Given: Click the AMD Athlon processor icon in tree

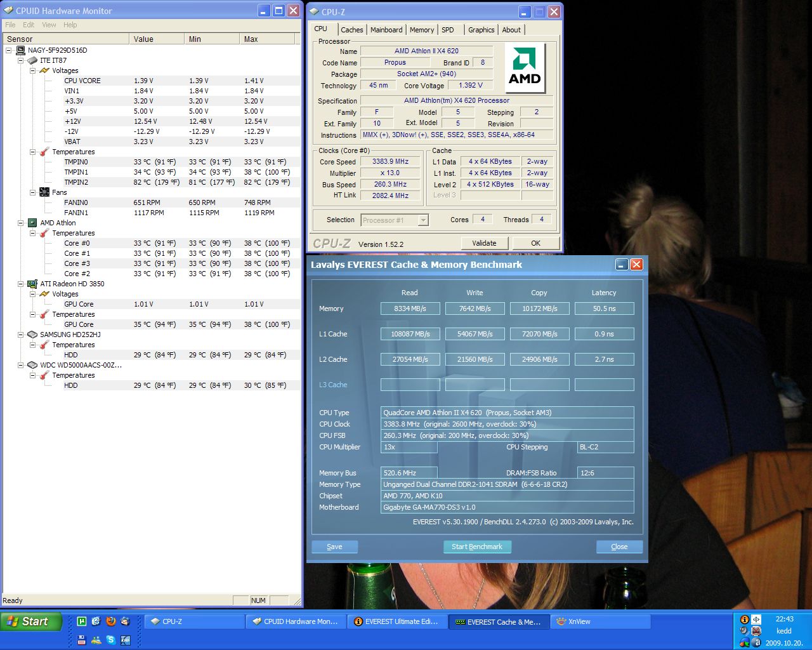Looking at the screenshot, I should (32, 223).
